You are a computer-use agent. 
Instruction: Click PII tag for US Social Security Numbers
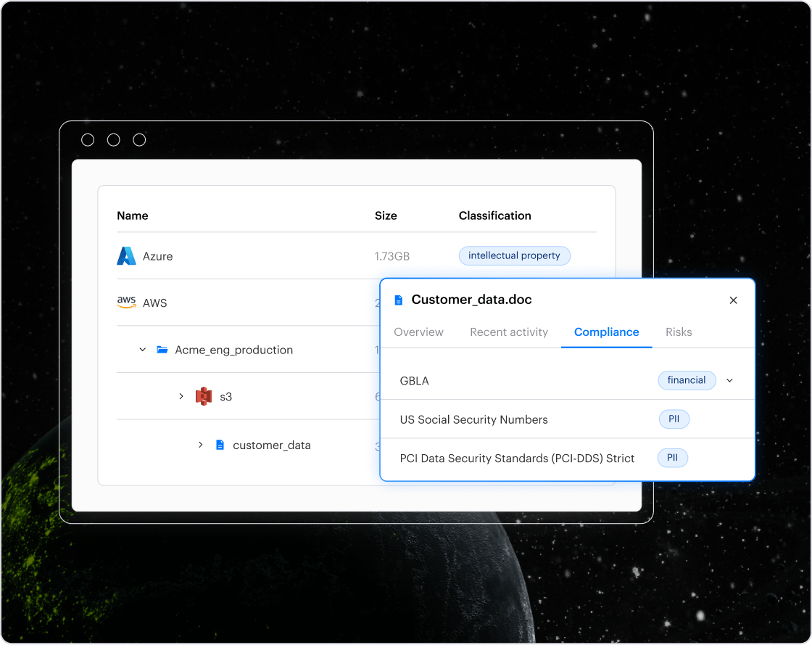click(674, 419)
